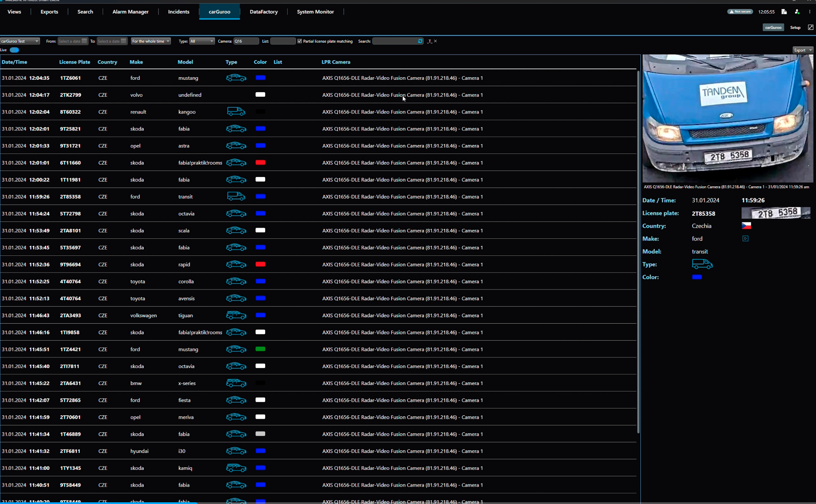Focus the List filter field
816x504 pixels.
tap(283, 41)
